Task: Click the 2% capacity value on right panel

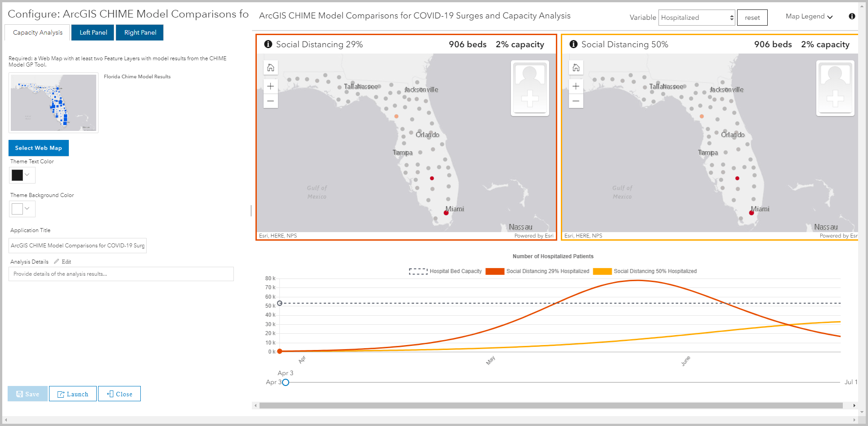Action: pos(825,45)
